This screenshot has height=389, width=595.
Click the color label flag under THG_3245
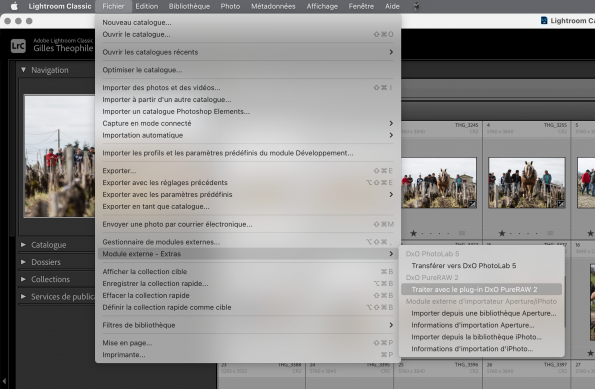coord(462,233)
